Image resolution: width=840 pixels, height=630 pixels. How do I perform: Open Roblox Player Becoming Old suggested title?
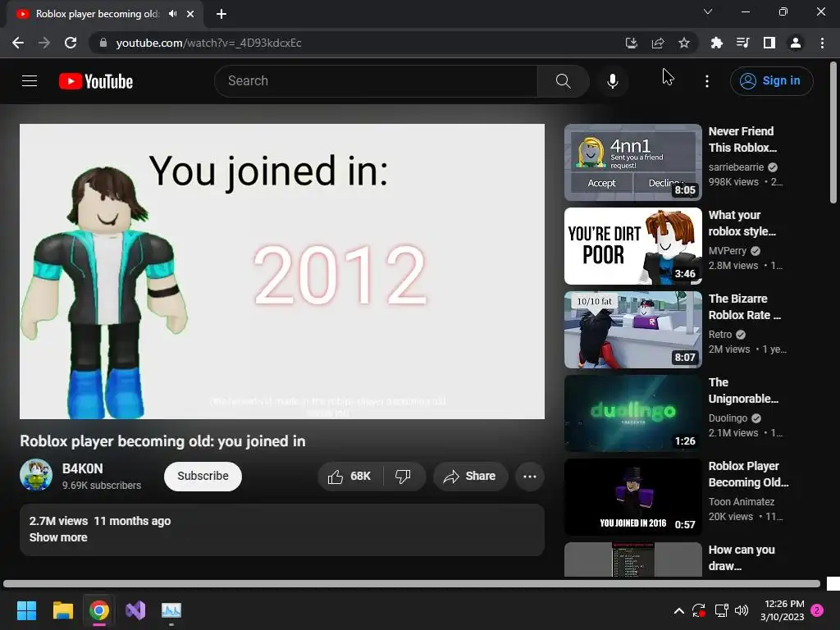748,474
